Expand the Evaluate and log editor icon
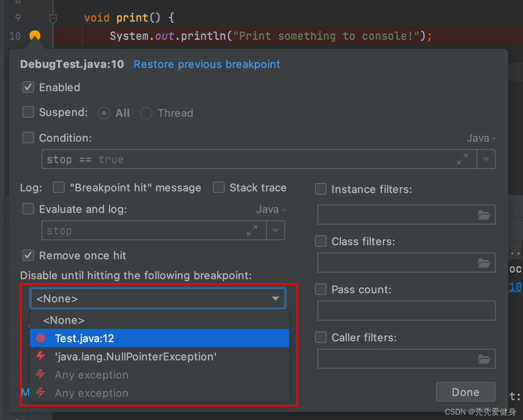 click(x=252, y=231)
